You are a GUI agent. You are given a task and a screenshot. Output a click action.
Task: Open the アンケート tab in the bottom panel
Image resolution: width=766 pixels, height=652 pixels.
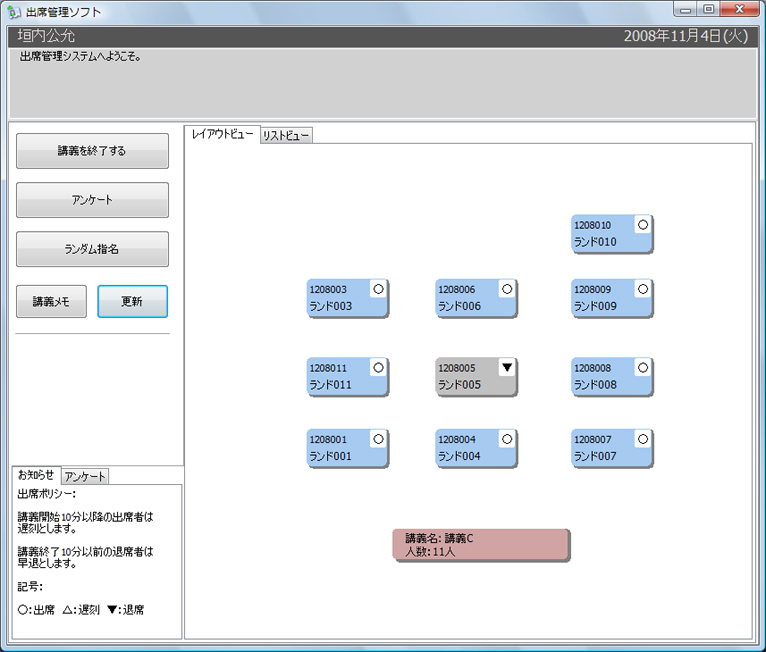(x=85, y=477)
